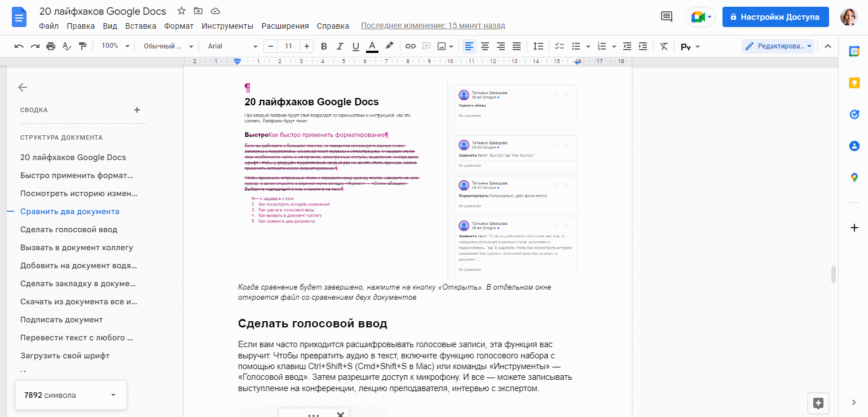Open input tools Ру dropdown
This screenshot has width=868, height=417.
(x=690, y=47)
